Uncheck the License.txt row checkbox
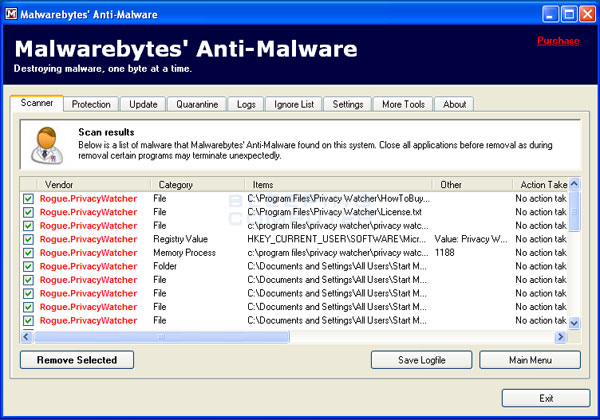Image resolution: width=600 pixels, height=420 pixels. pos(28,212)
